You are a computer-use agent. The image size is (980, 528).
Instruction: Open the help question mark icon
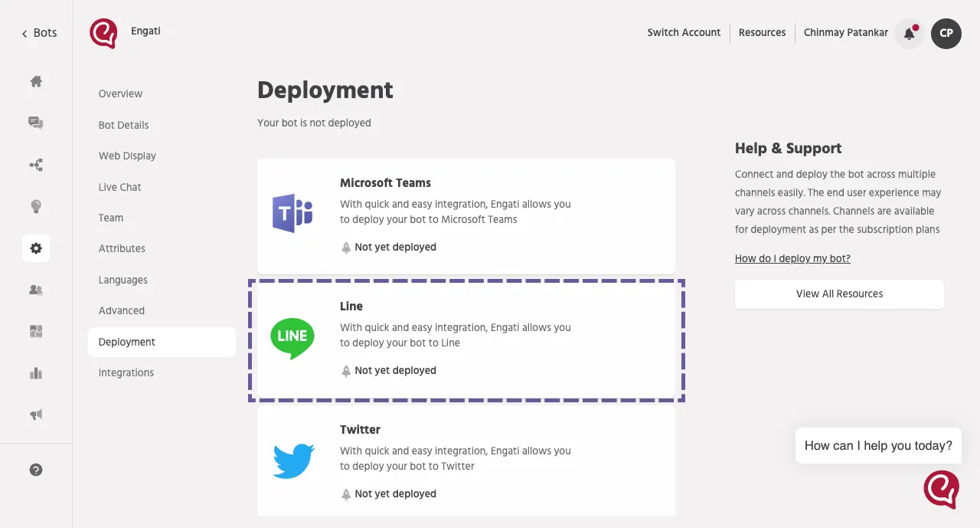coord(36,471)
